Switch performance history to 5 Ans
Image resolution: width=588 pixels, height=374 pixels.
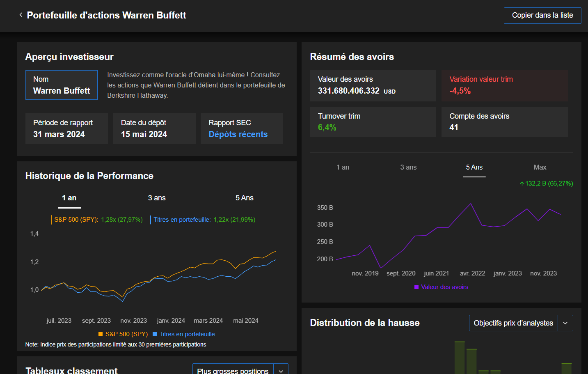tap(244, 198)
